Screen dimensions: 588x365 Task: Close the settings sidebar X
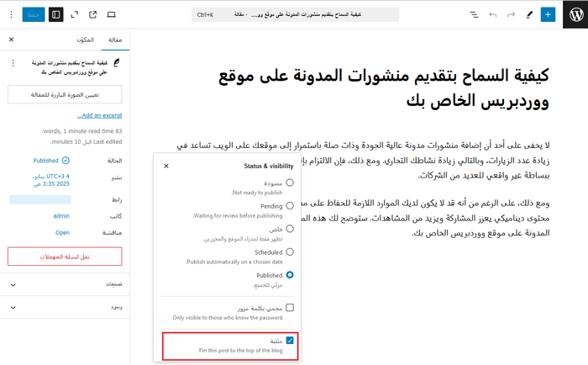(11, 40)
